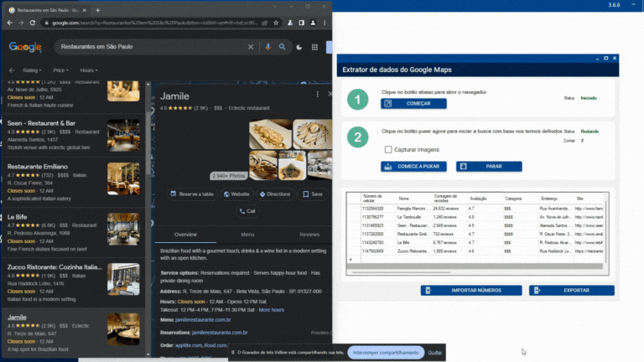Click the Google logo

(25, 47)
